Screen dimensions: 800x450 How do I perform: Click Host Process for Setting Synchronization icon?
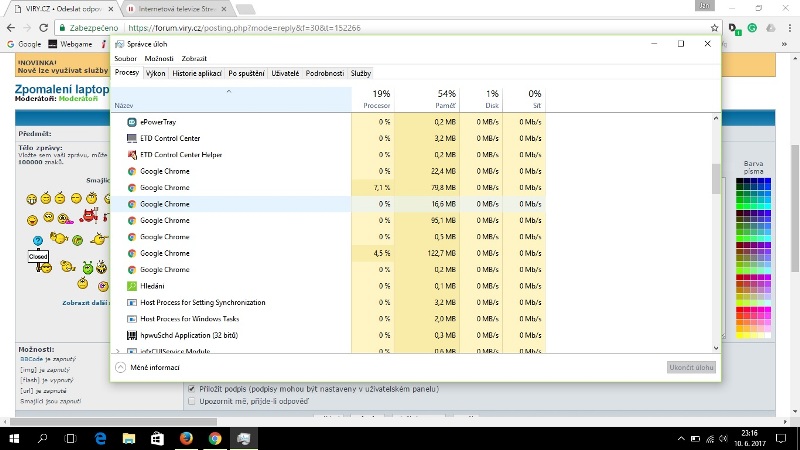pyautogui.click(x=132, y=303)
